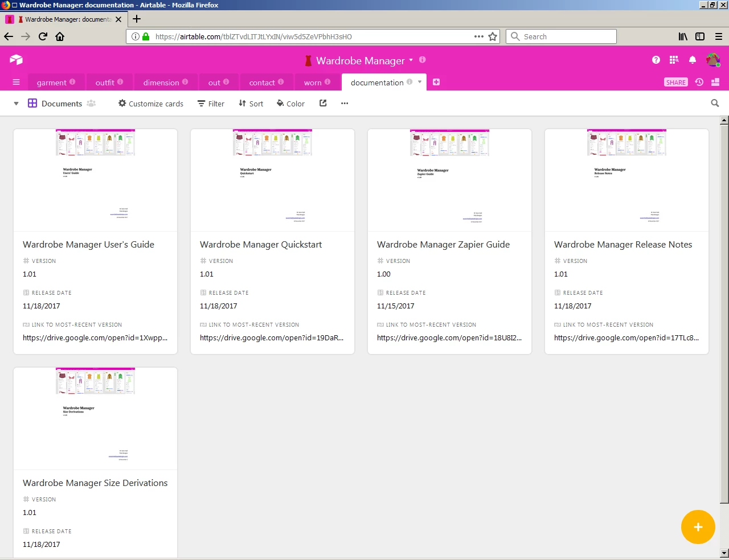Show info for the garment table
This screenshot has height=560, width=729.
tap(72, 82)
